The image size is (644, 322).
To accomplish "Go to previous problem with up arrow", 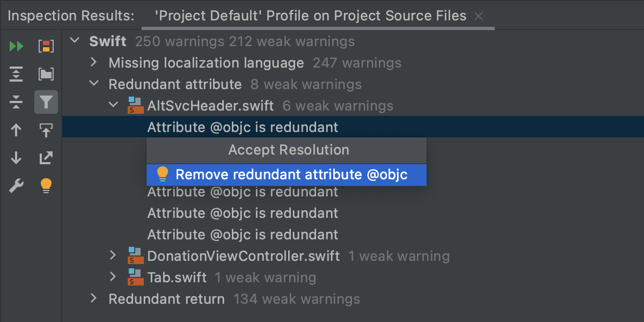I will pos(17,130).
